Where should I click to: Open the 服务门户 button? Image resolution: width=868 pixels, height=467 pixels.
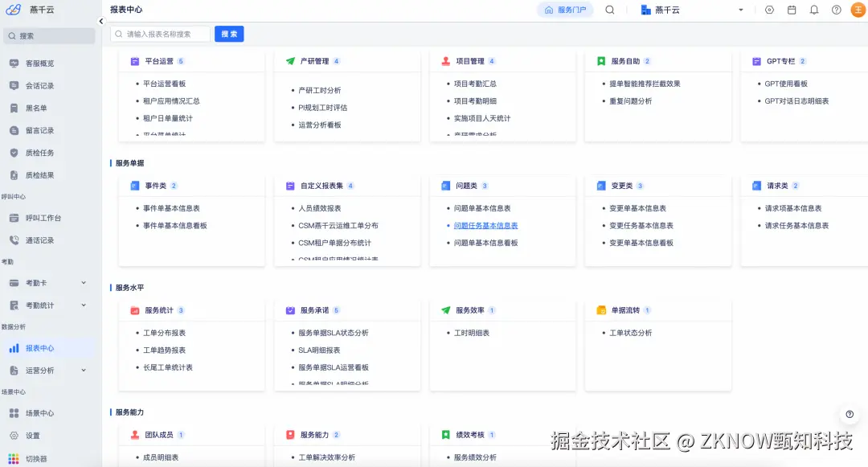(565, 10)
